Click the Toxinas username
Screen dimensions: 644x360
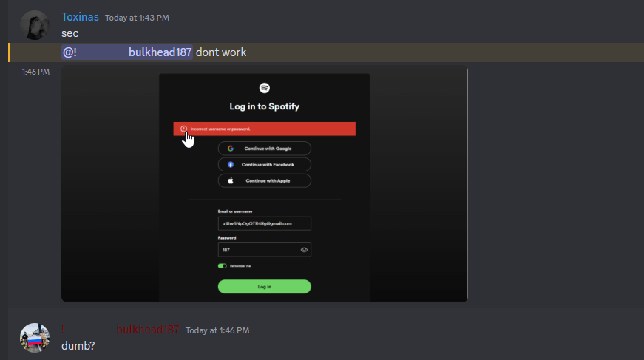[x=80, y=17]
